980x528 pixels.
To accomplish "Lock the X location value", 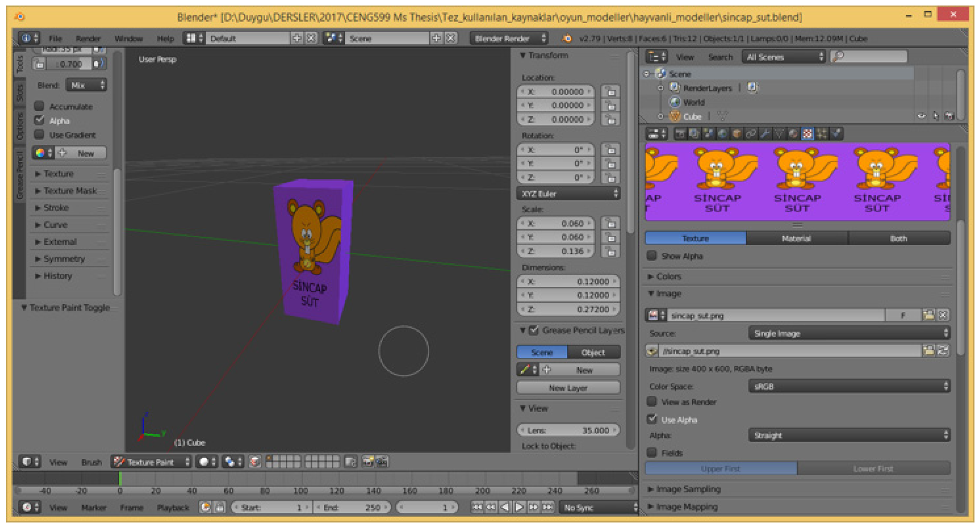I will click(611, 91).
